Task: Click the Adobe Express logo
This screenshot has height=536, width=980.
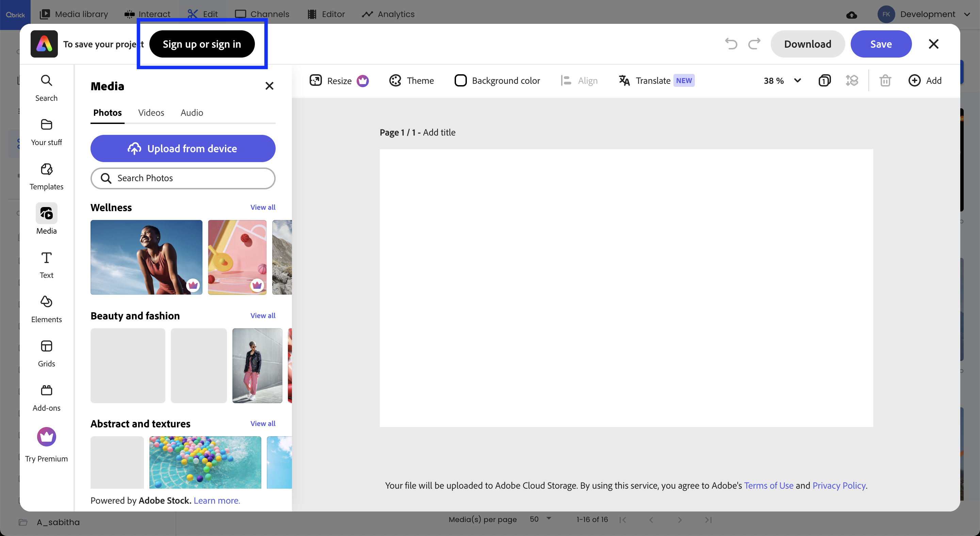Action: (44, 44)
